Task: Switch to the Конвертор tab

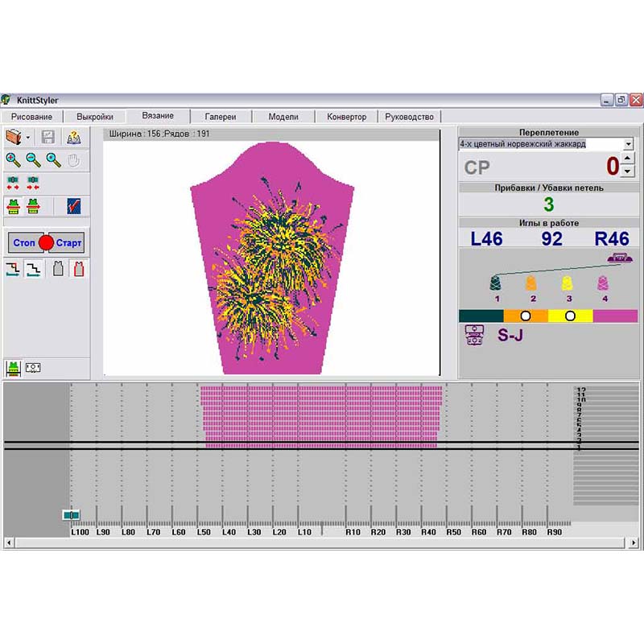Action: tap(347, 117)
